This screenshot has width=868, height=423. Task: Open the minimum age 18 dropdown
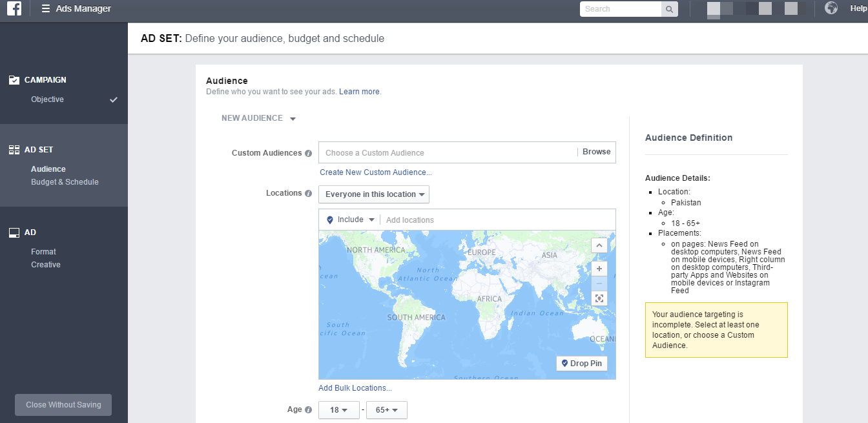(x=339, y=410)
